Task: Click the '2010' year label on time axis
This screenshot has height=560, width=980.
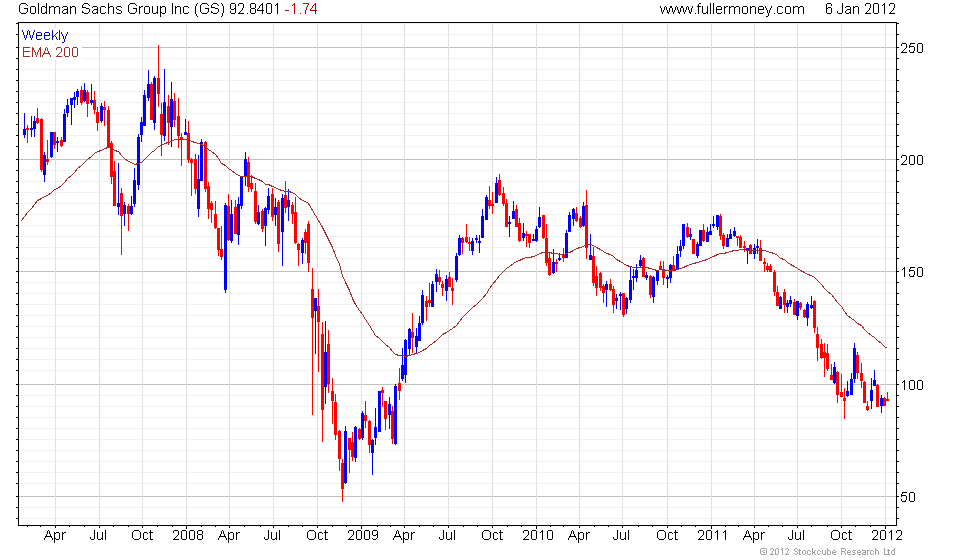Action: 538,535
